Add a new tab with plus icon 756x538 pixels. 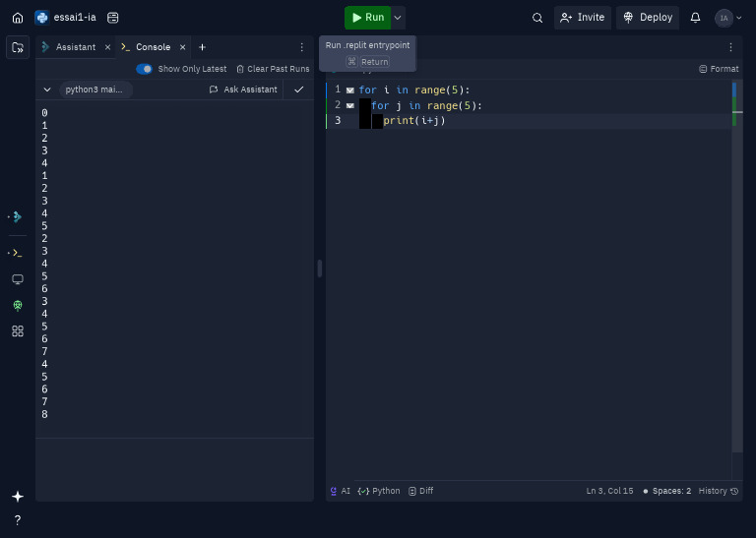coord(203,47)
